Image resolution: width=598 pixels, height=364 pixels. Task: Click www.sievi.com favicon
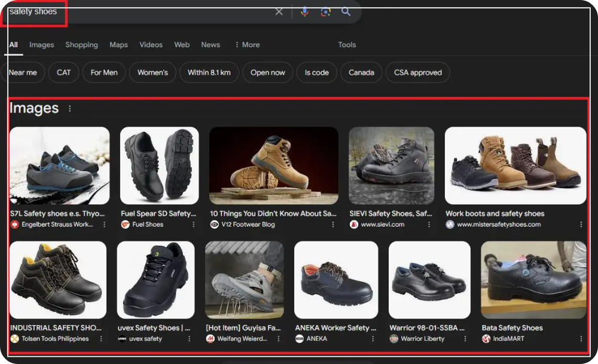[354, 225]
